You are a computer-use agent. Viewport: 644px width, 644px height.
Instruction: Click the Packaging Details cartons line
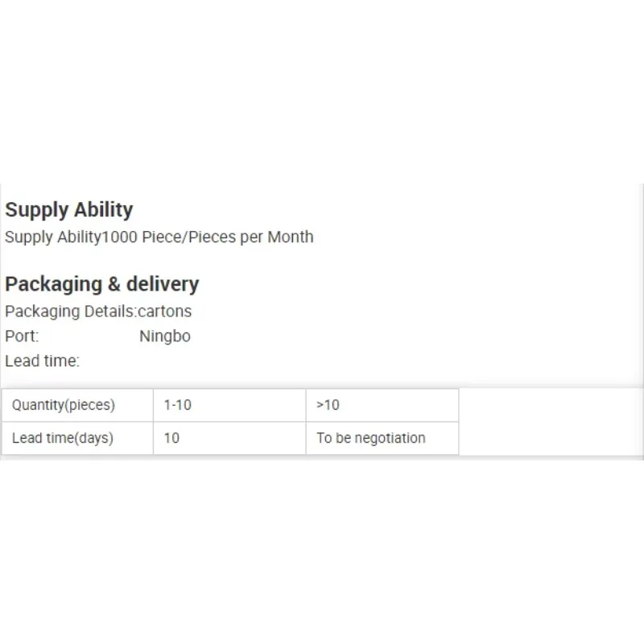98,312
